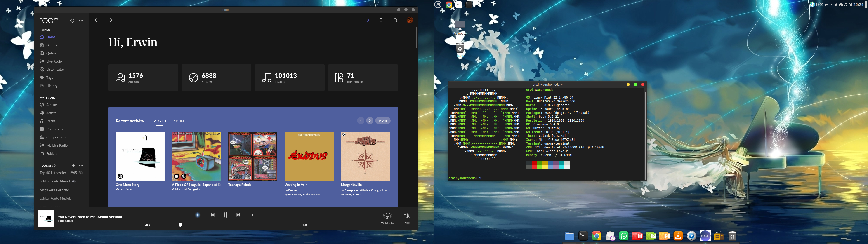868x244 pixels.
Task: Open the play queue icon
Action: (254, 215)
